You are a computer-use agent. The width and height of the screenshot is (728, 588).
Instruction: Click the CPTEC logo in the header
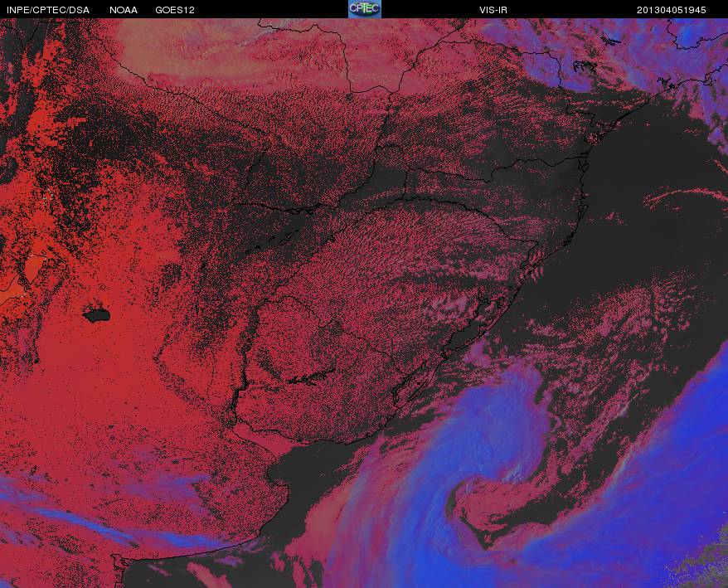click(365, 9)
